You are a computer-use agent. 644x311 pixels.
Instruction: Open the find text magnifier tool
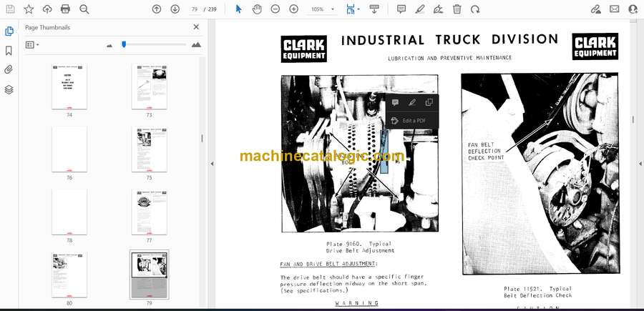tap(84, 9)
